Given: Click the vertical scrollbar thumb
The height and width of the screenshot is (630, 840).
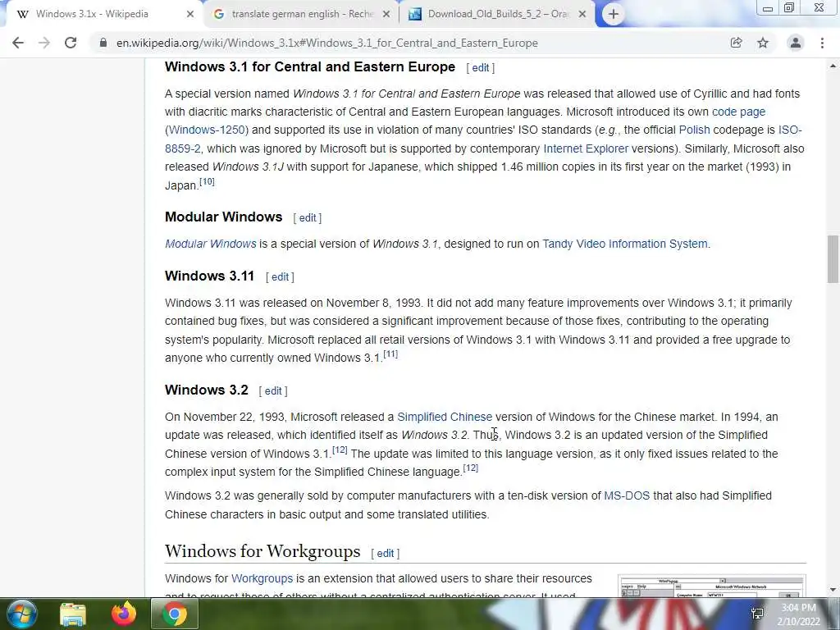Looking at the screenshot, I should [833, 258].
